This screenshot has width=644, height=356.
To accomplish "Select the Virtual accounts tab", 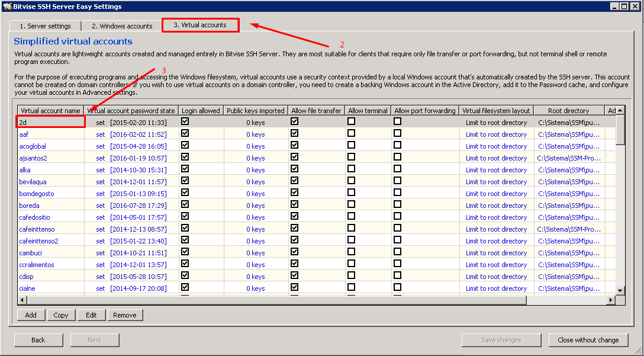I will (x=200, y=25).
